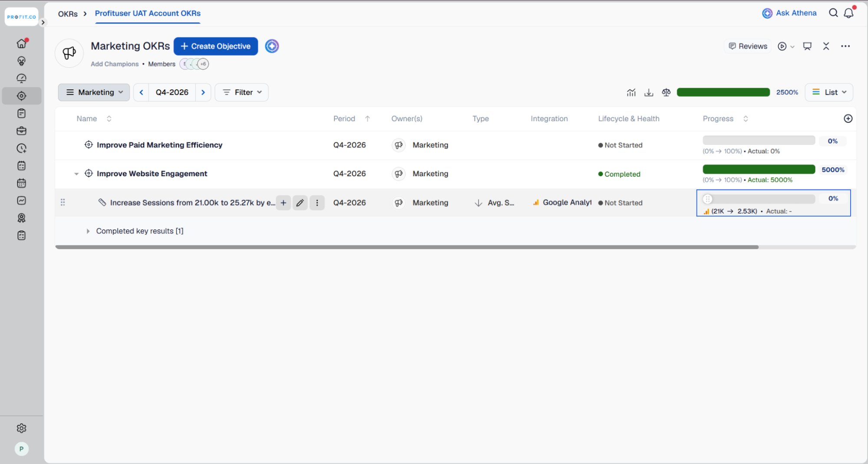The height and width of the screenshot is (464, 868).
Task: Open Improve Paid Marketing Efficiency objective
Action: (x=159, y=145)
